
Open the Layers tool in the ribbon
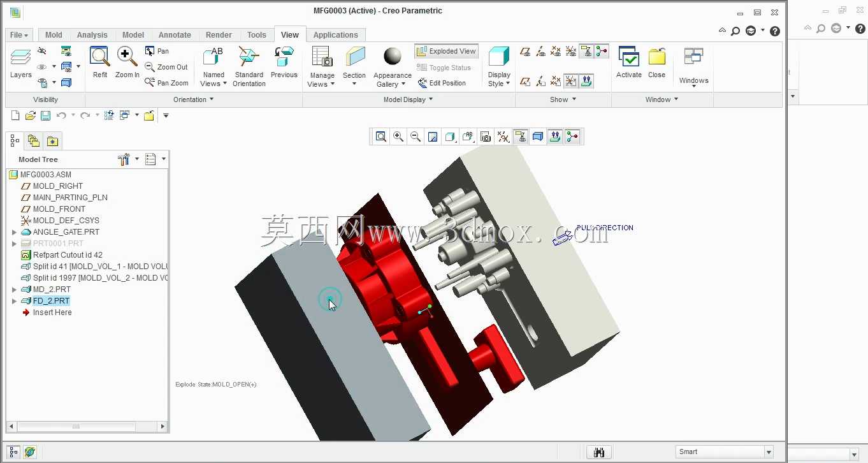pyautogui.click(x=20, y=63)
